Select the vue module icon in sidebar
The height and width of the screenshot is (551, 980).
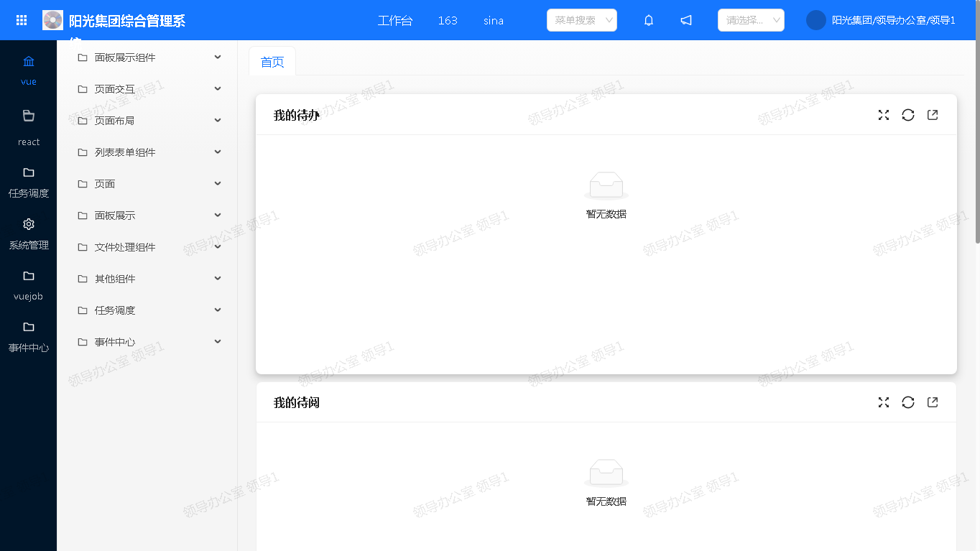(29, 61)
